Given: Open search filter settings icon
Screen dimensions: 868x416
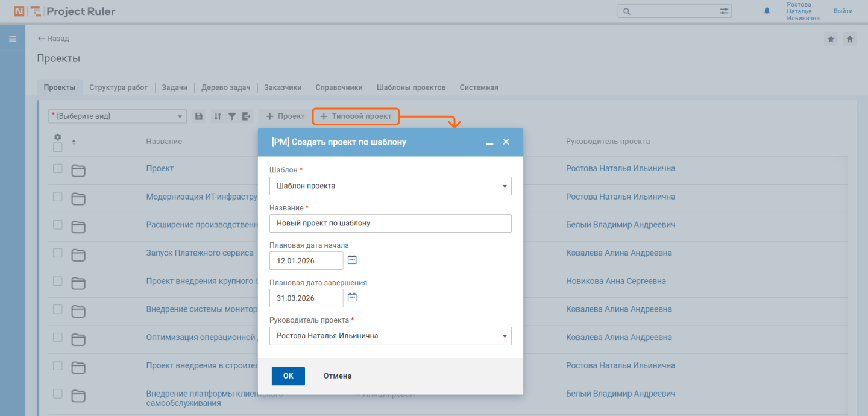Looking at the screenshot, I should pos(724,11).
